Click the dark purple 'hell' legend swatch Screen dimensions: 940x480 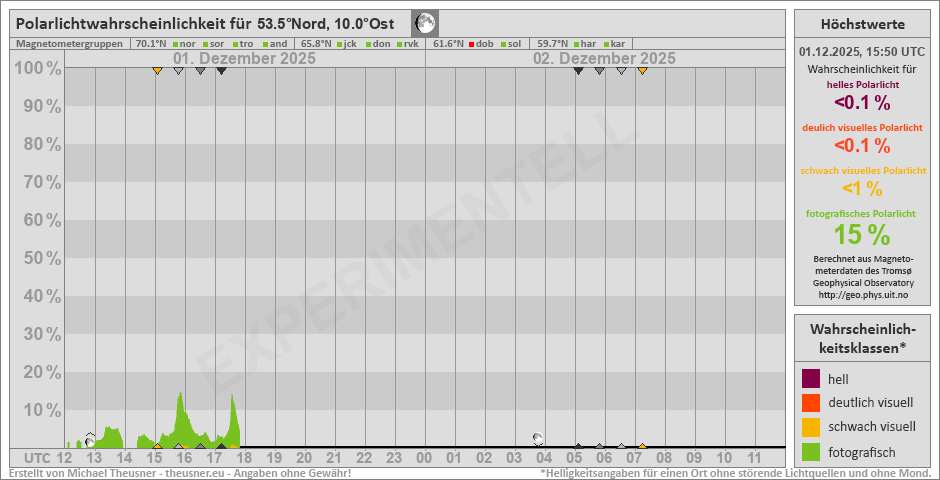pos(811,379)
